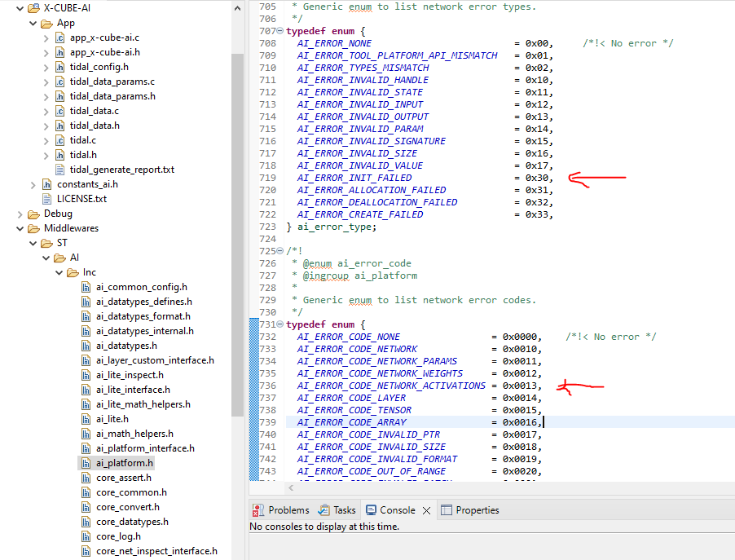735x560 pixels.
Task: Collapse the Inc folder
Action: (x=59, y=272)
